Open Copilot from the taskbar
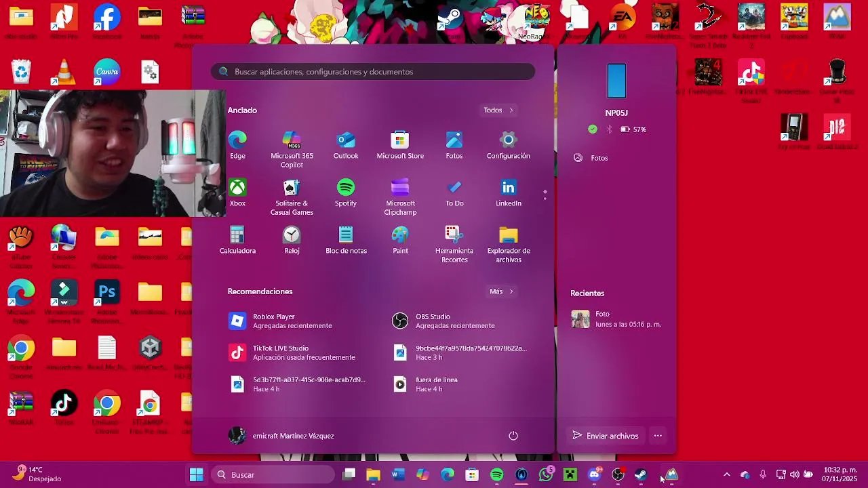868x488 pixels. click(422, 474)
